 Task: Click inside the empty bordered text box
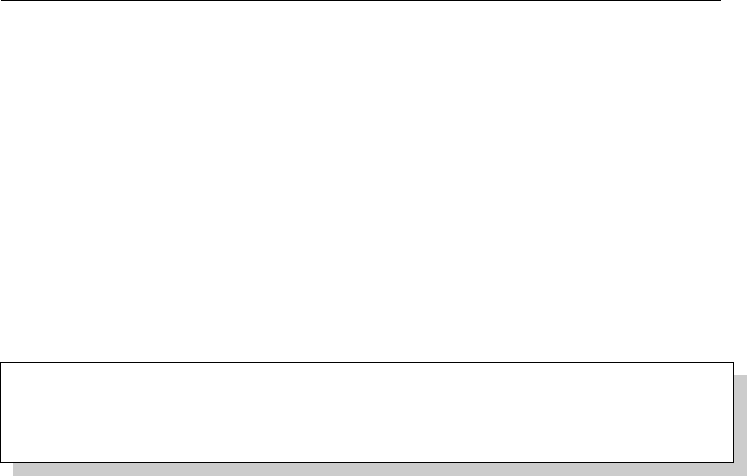coord(367,412)
